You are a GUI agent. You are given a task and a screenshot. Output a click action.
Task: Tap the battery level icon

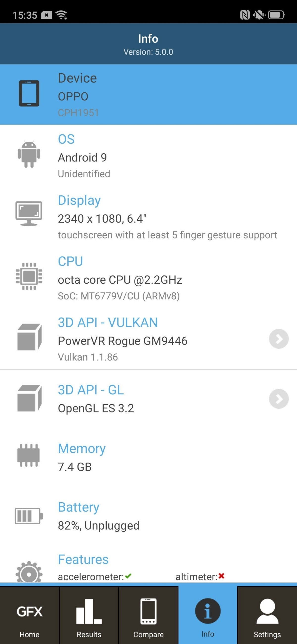pos(29,516)
